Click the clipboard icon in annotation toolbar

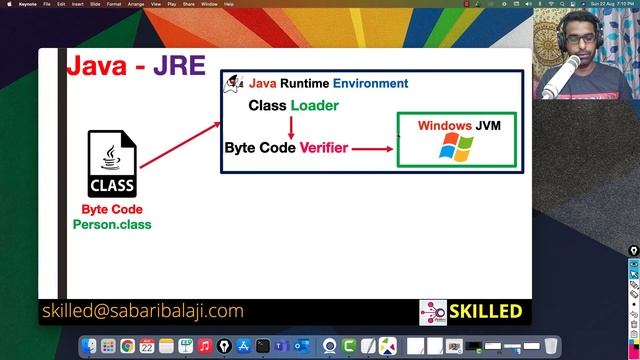(634, 334)
